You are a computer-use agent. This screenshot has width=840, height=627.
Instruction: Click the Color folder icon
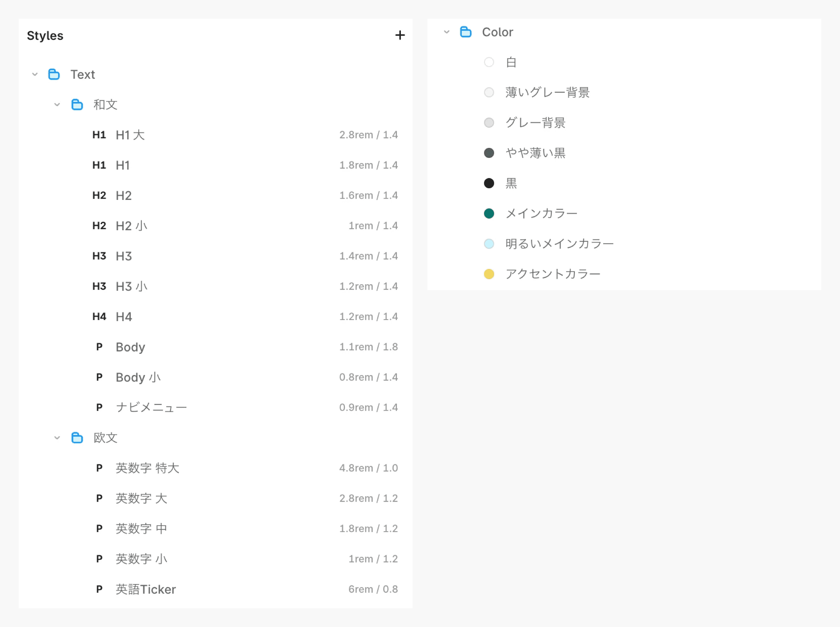coord(466,32)
